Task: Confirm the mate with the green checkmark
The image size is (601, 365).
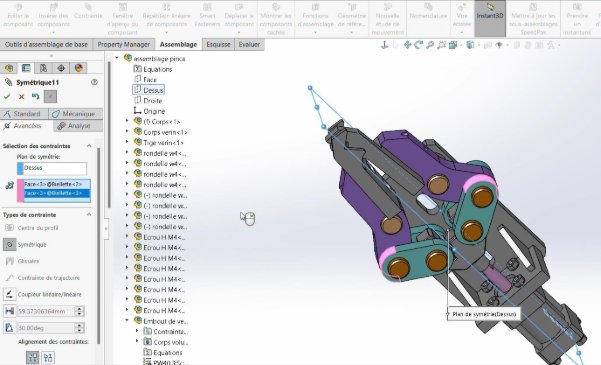Action: [7, 97]
